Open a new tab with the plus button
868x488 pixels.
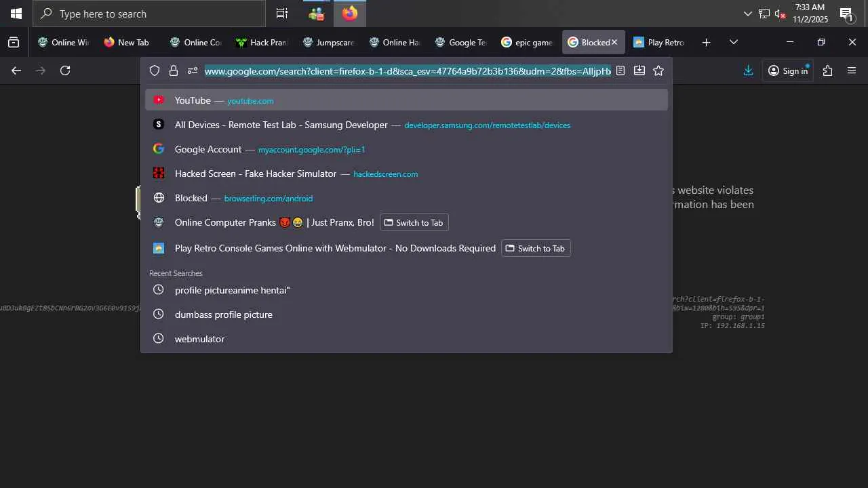[x=706, y=42]
